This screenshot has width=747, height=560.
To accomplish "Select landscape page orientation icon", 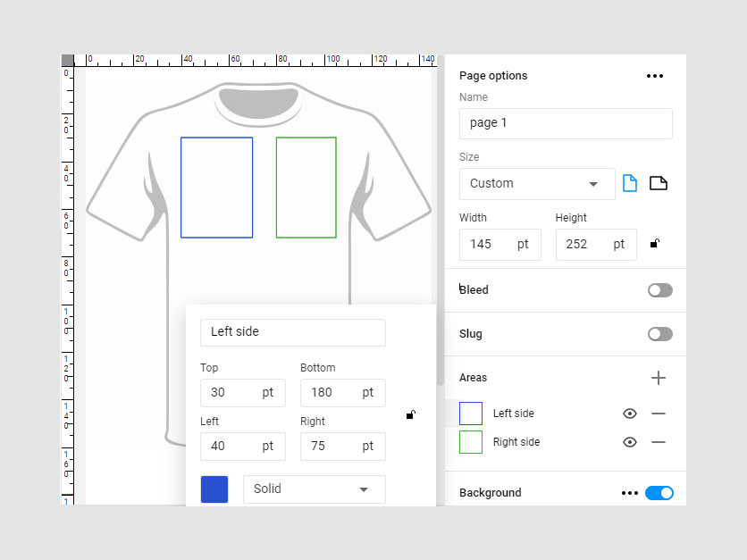I will tap(659, 183).
